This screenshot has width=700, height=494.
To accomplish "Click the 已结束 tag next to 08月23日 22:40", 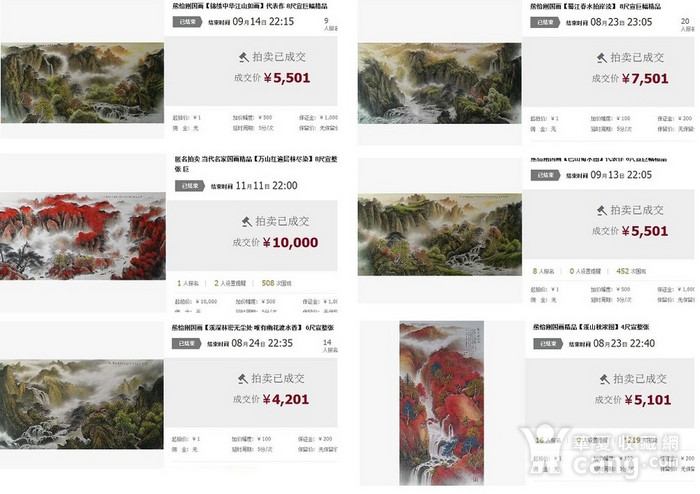I will (548, 344).
